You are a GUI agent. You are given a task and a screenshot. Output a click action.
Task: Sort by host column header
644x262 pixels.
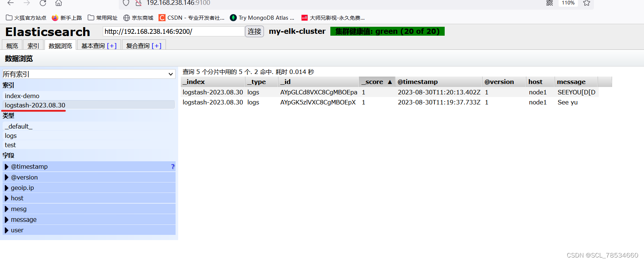pos(540,82)
